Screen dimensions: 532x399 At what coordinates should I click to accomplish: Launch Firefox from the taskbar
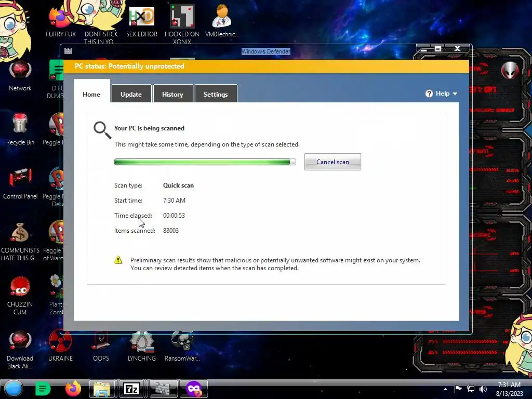73,389
